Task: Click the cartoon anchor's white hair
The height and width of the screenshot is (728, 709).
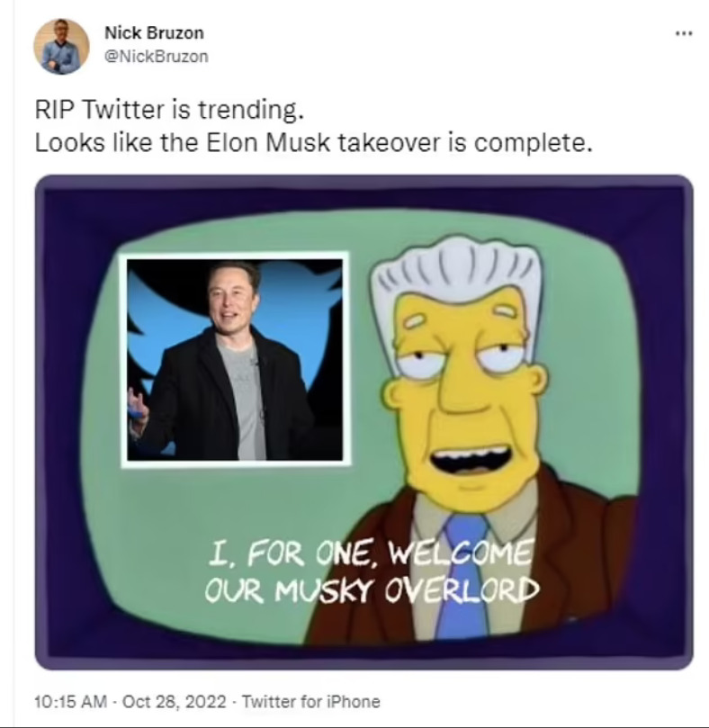Action: coord(457,274)
